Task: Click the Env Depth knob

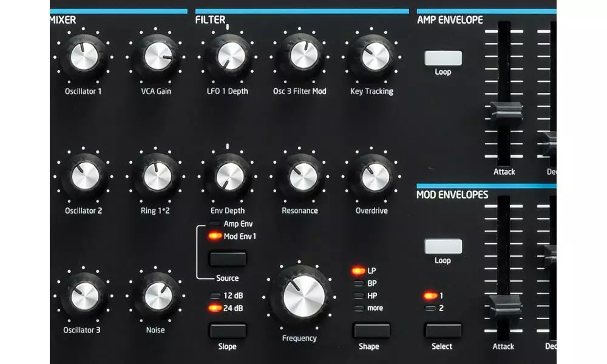Action: pyautogui.click(x=229, y=177)
